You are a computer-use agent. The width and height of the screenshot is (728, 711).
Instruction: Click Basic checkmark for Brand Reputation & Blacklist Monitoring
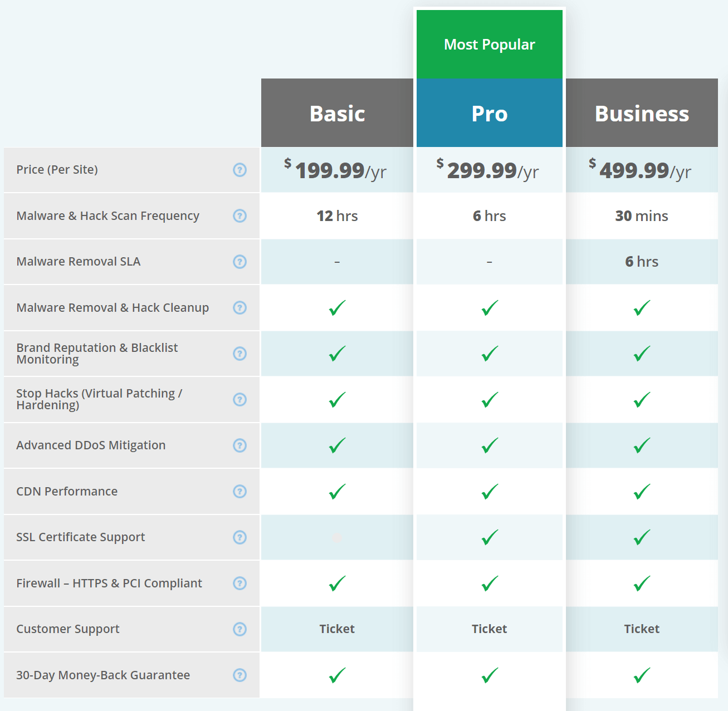[337, 354]
